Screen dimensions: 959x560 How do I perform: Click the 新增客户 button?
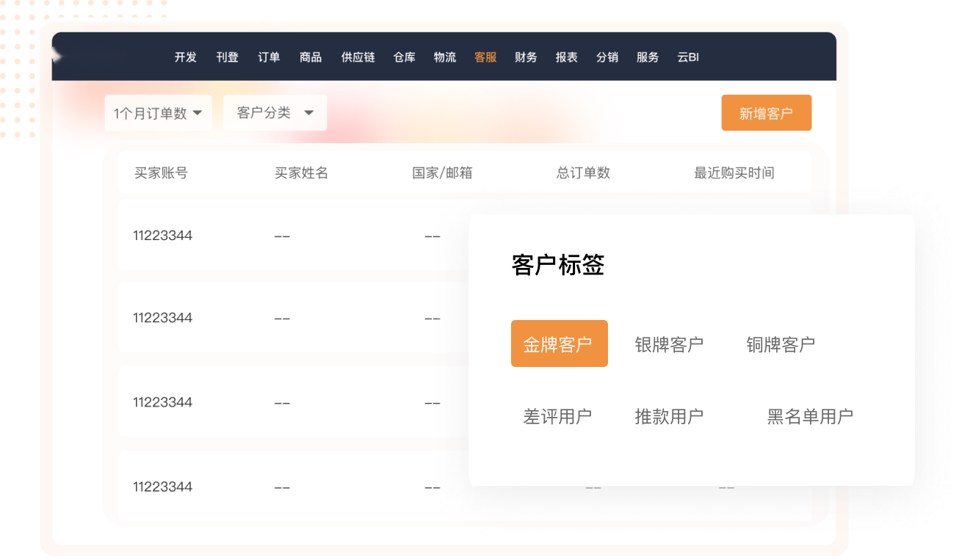766,113
